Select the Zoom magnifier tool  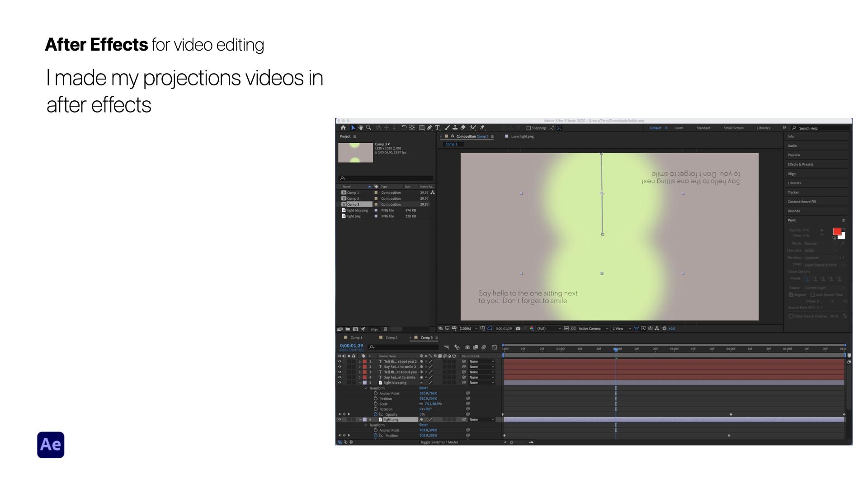[368, 128]
